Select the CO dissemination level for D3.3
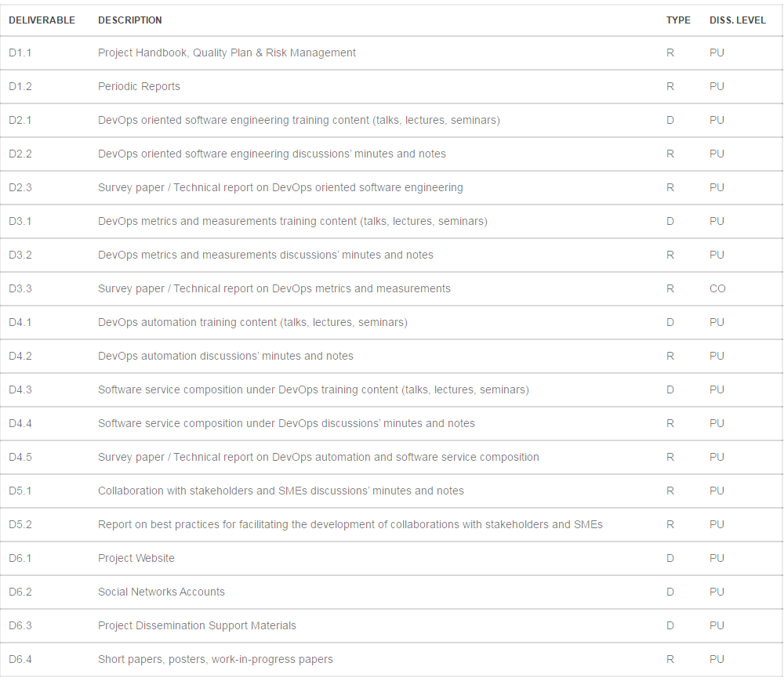Viewport: 784px width, 681px height. (x=717, y=289)
